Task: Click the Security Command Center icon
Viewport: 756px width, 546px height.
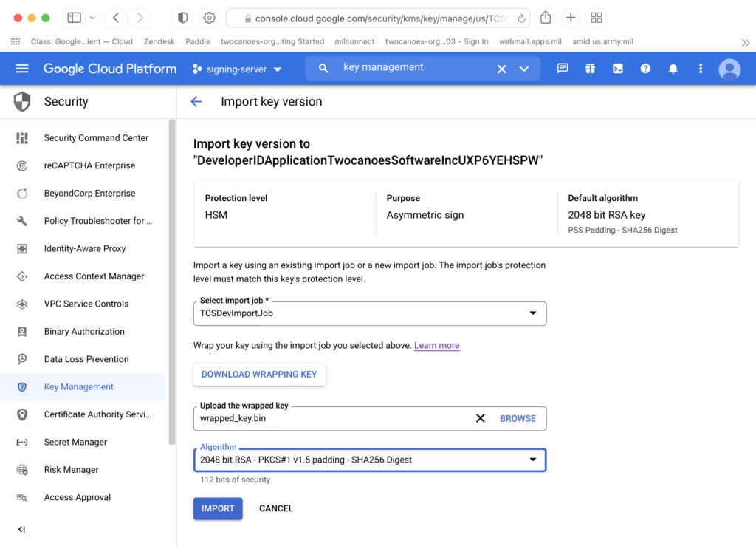Action: 21,138
